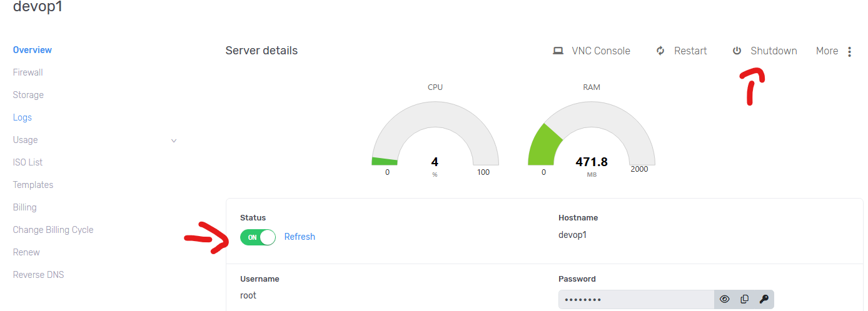Show password using the eye icon
868x311 pixels.
[x=725, y=299]
